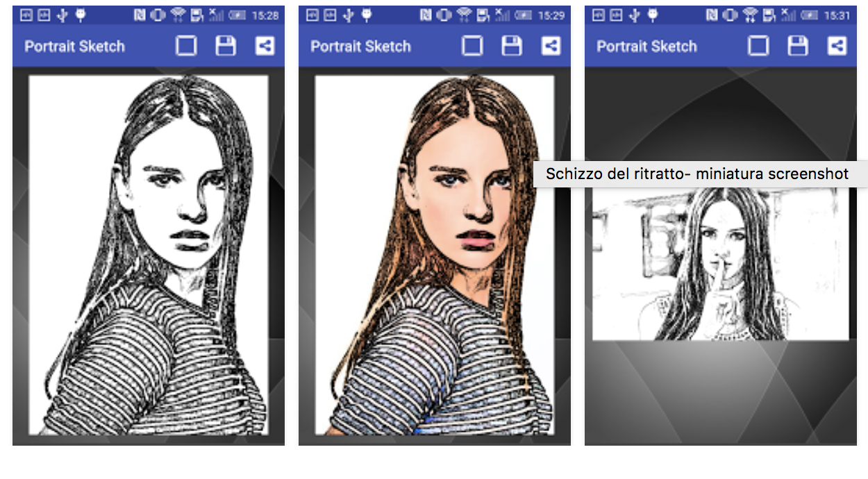The image size is (868, 479).
Task: Click the USB status icon in the 15:28 screenshot
Action: coord(62,15)
